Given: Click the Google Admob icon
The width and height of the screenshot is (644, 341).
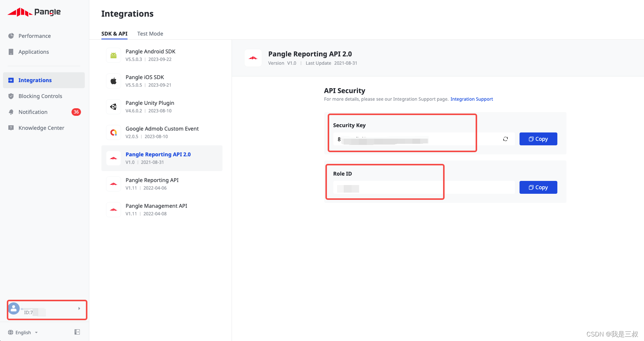Looking at the screenshot, I should (114, 132).
